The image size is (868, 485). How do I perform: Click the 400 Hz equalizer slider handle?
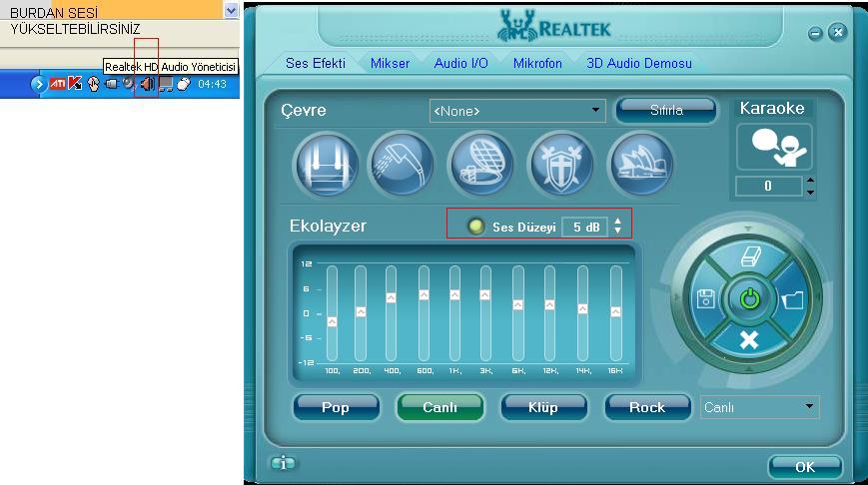(x=391, y=297)
